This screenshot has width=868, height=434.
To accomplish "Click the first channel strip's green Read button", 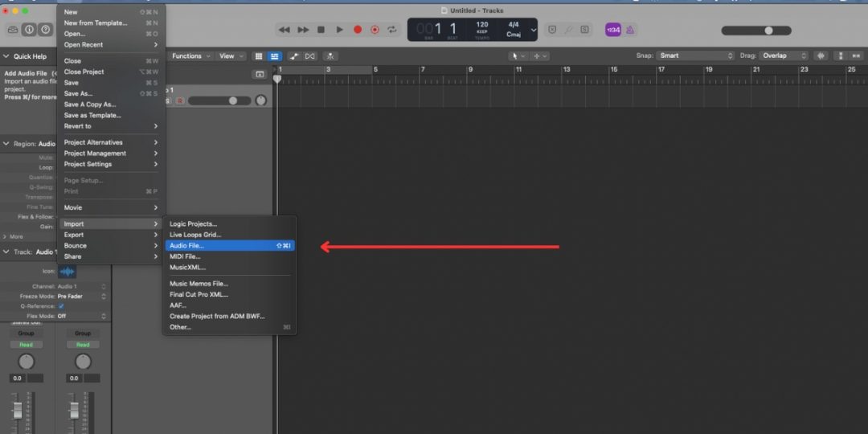I will pos(26,344).
